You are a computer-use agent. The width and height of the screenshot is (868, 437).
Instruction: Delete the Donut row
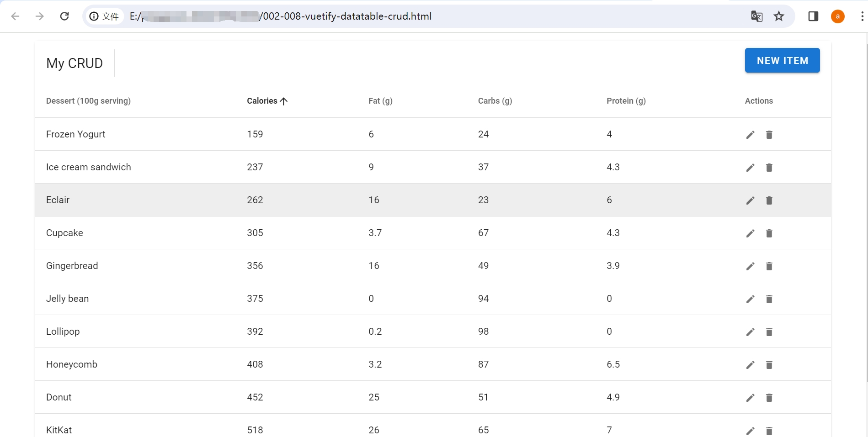769,397
